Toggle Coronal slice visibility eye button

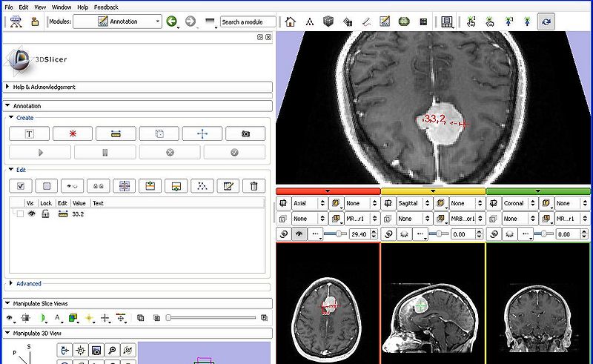pyautogui.click(x=509, y=234)
